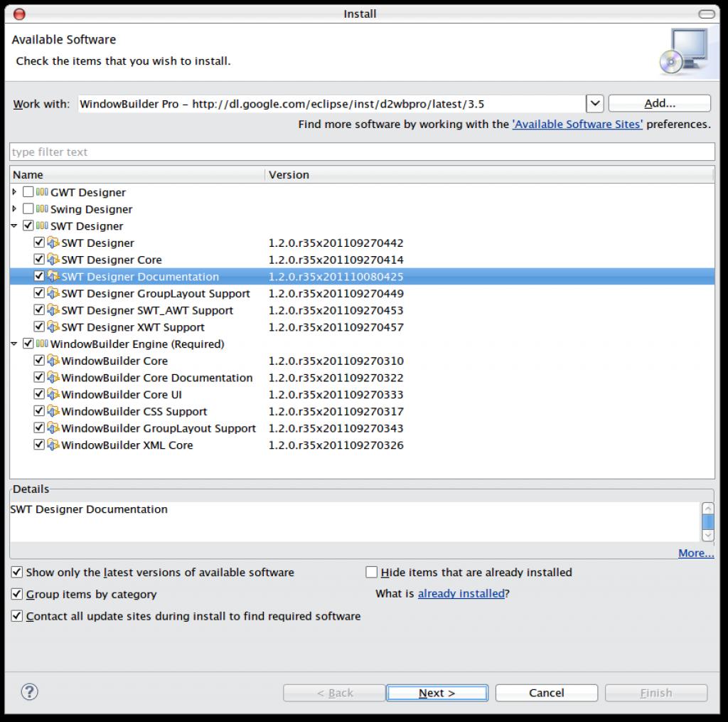Uncheck the SWT Designer category checkbox
728x722 pixels.
(x=28, y=225)
